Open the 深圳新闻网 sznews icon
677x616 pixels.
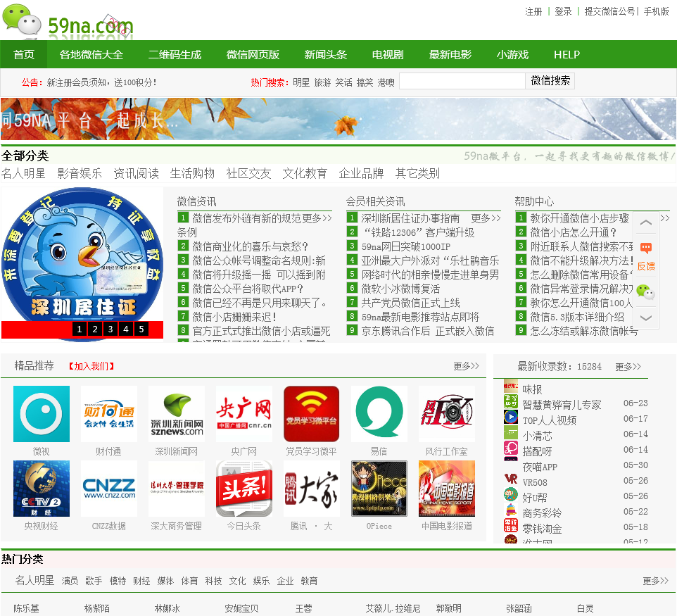177,414
